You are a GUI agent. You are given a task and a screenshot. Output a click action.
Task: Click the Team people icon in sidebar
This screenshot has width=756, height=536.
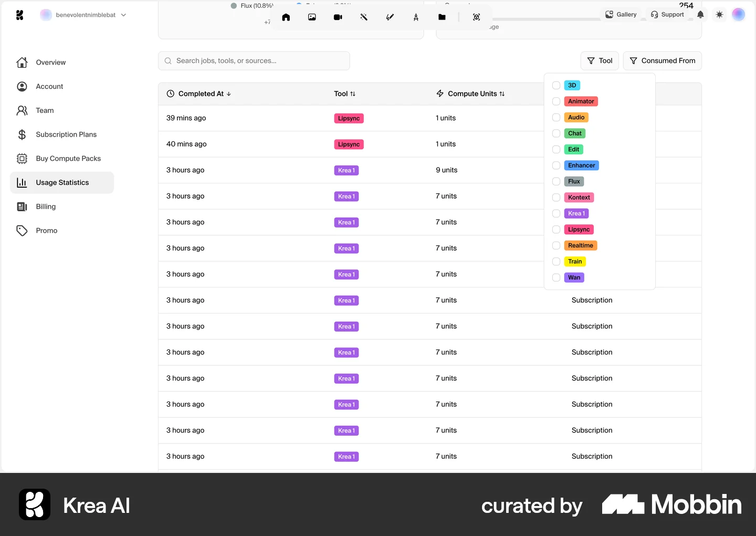coord(22,110)
